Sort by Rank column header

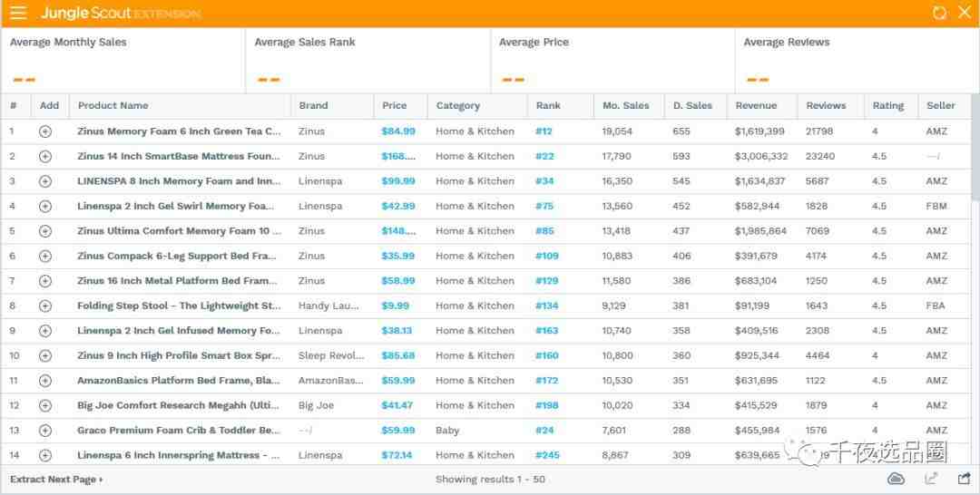[x=548, y=105]
